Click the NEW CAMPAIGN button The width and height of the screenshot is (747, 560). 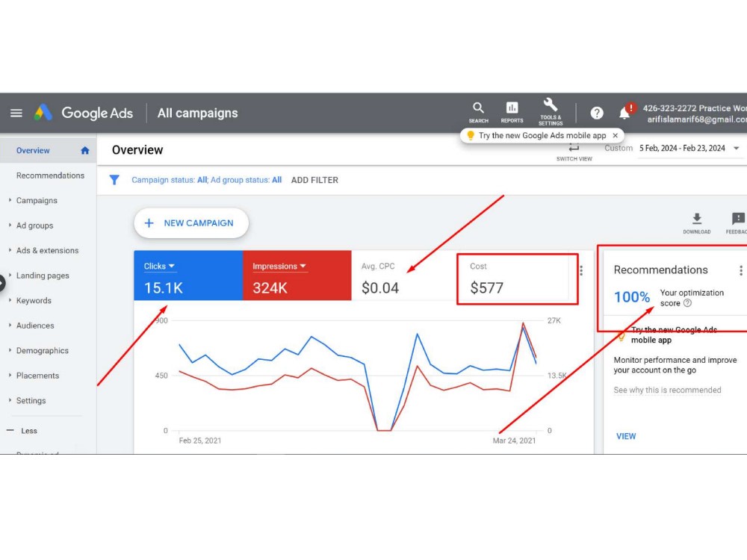coord(191,223)
